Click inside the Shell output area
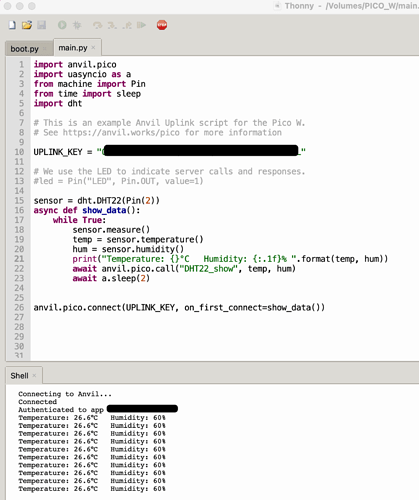 click(212, 441)
